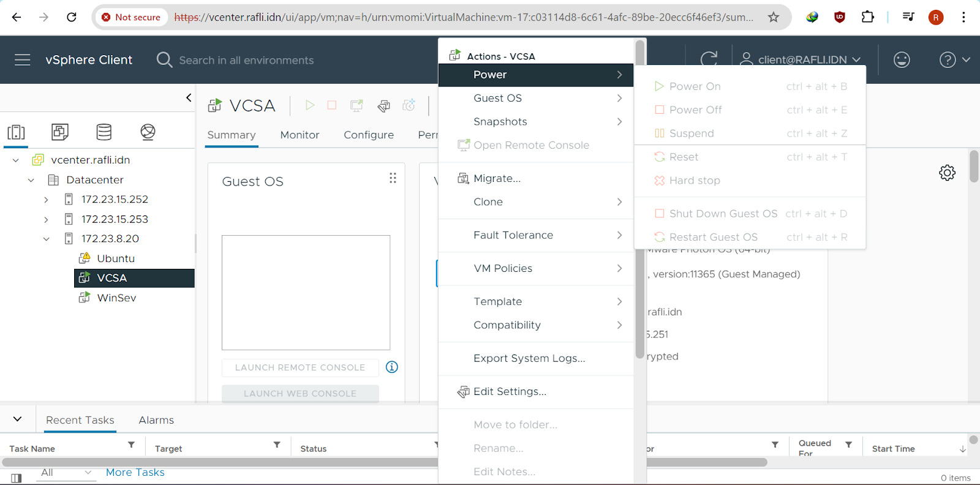The width and height of the screenshot is (980, 485).
Task: Open Chrome's three-dot menu
Action: coord(963,17)
